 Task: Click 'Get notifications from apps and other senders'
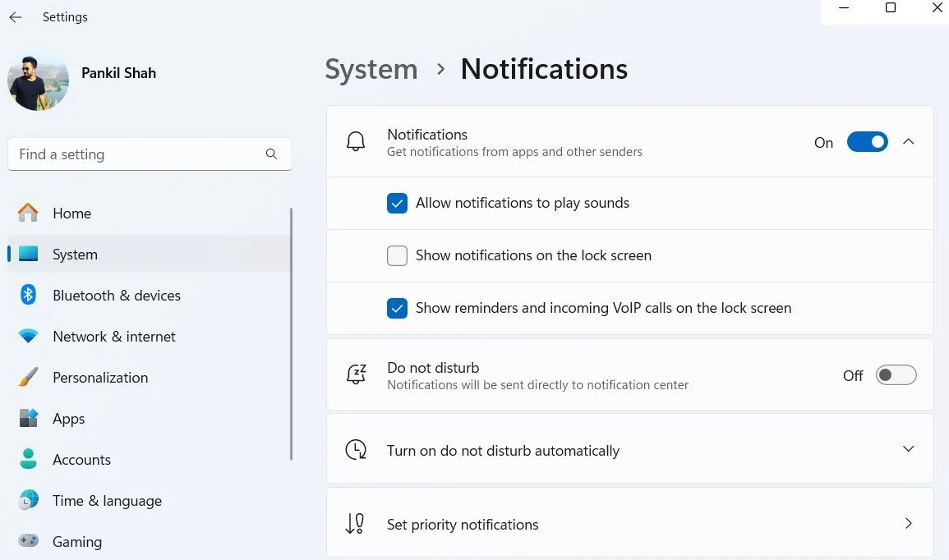(x=514, y=152)
